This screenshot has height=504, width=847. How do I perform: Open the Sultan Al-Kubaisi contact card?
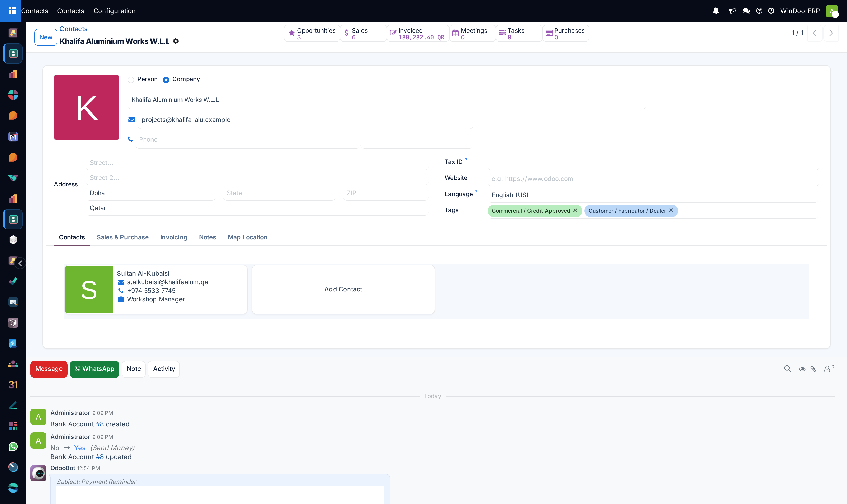(156, 289)
